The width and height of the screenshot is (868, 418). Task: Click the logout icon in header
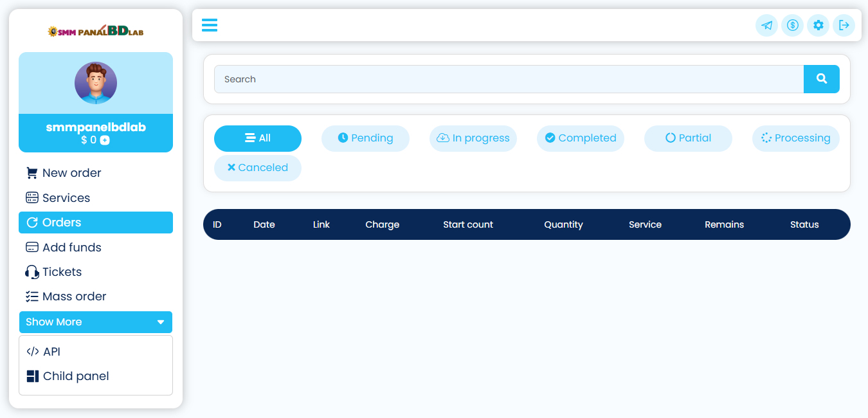click(x=844, y=26)
